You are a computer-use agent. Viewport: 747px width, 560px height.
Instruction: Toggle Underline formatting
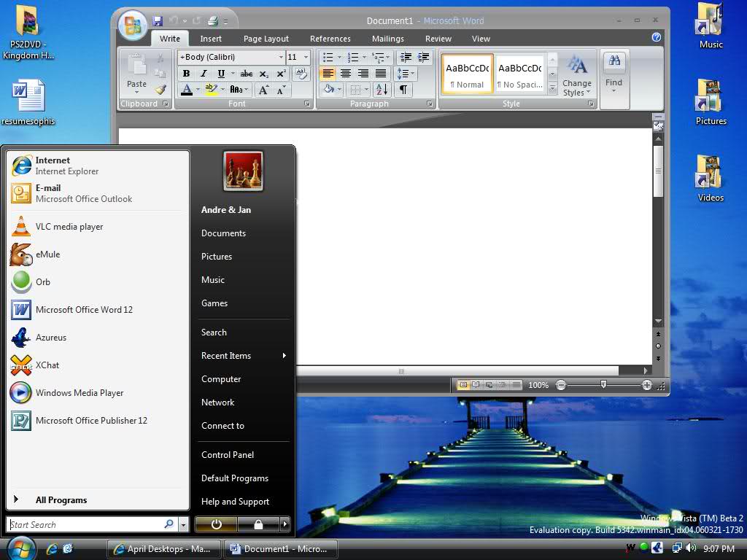point(220,74)
